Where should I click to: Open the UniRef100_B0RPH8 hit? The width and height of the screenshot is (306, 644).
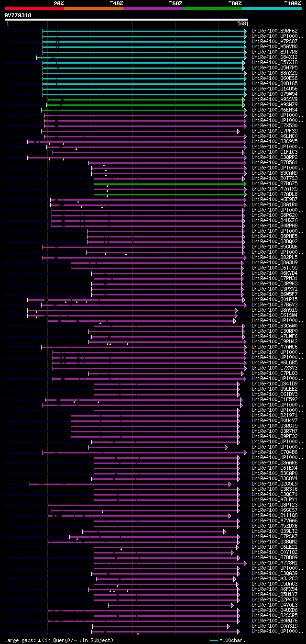pyautogui.click(x=274, y=226)
